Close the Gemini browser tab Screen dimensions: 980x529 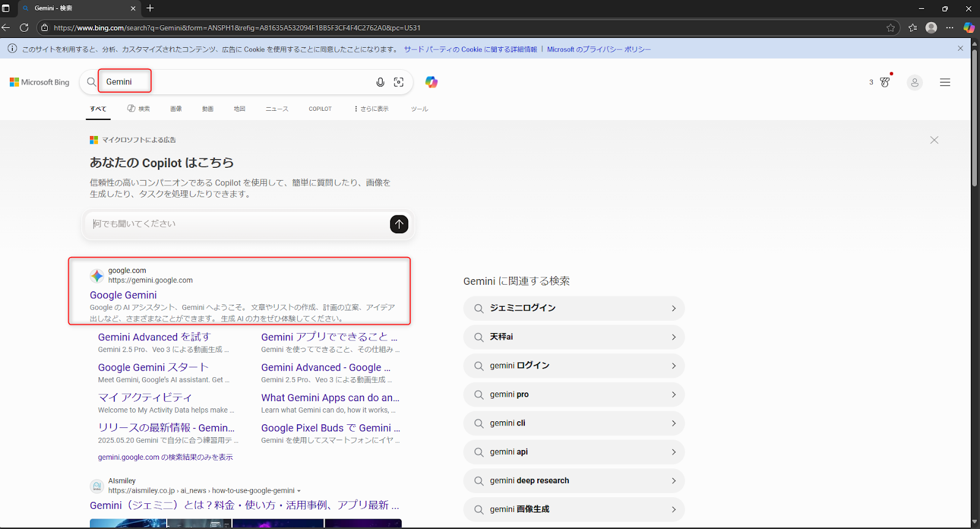coord(133,8)
